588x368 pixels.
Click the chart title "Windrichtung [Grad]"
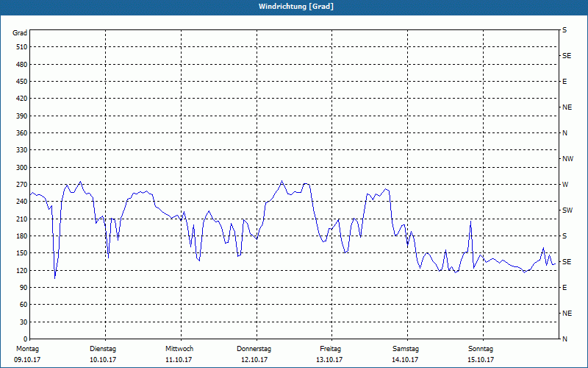point(296,7)
